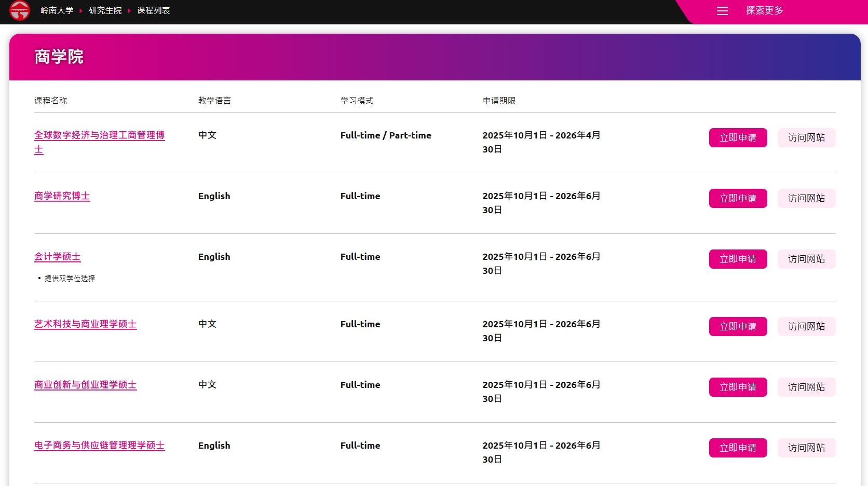Open 探索更多 menu

764,10
